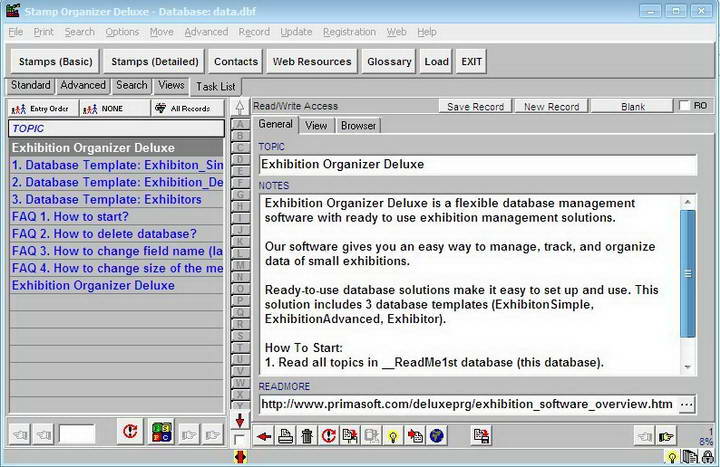720x467 pixels.
Task: Click the pages icon in the status bar
Action: [690, 457]
